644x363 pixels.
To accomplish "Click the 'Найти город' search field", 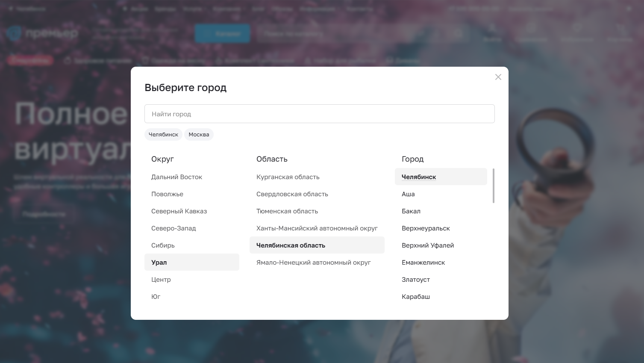I will (x=319, y=114).
